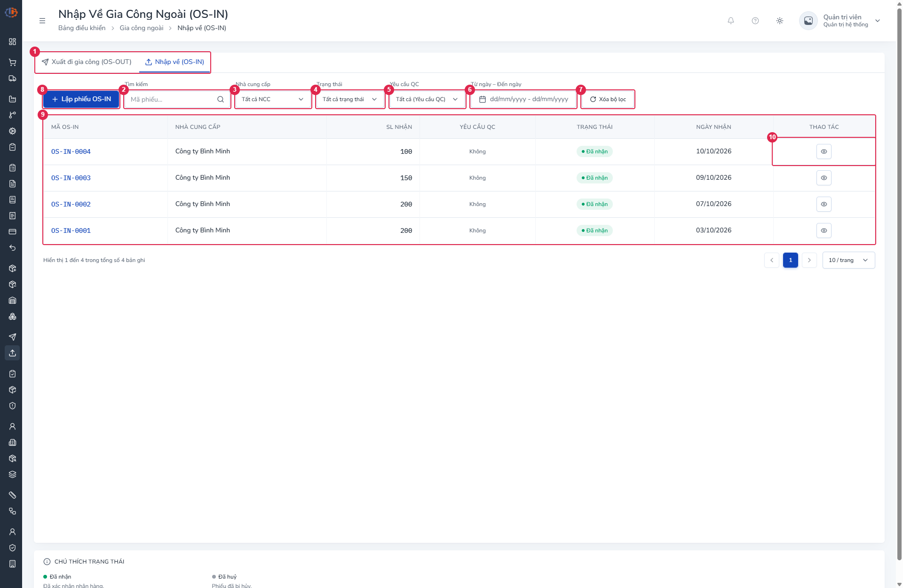Go to the previous page arrow
This screenshot has height=588, width=903.
click(772, 260)
